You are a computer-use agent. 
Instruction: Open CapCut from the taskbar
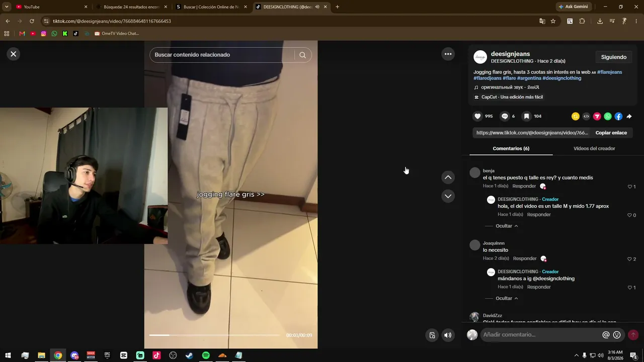pos(124,355)
